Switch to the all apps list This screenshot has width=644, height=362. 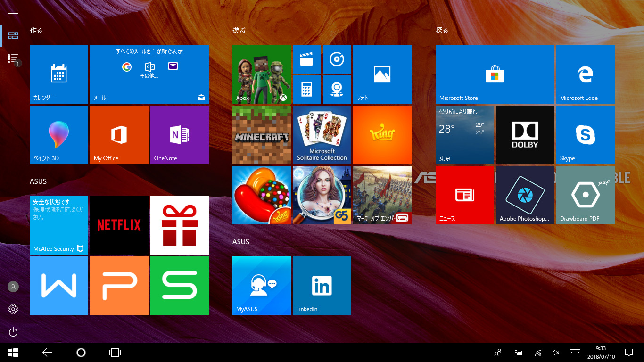pyautogui.click(x=13, y=58)
